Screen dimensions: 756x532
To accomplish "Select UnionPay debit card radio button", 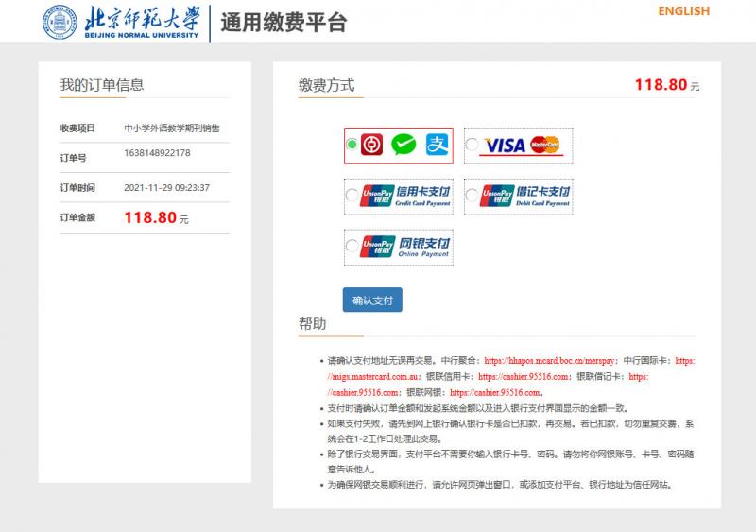I will pyautogui.click(x=472, y=195).
